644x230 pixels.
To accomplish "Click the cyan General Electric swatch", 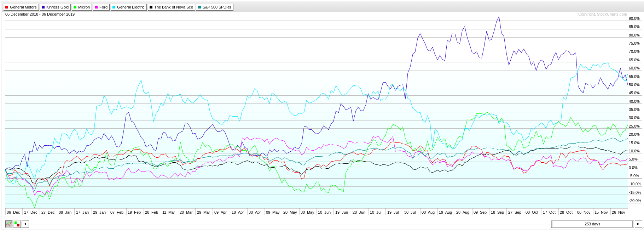I will (x=114, y=7).
